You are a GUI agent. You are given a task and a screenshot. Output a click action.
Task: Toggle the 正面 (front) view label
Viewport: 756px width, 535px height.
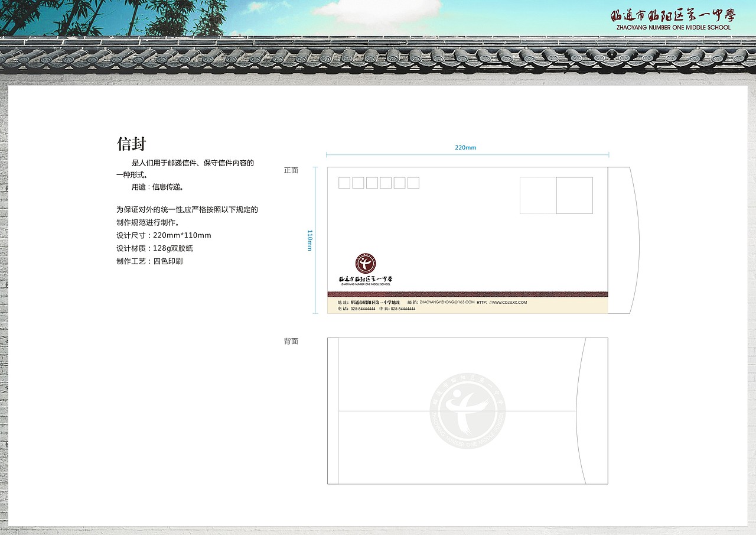[292, 170]
